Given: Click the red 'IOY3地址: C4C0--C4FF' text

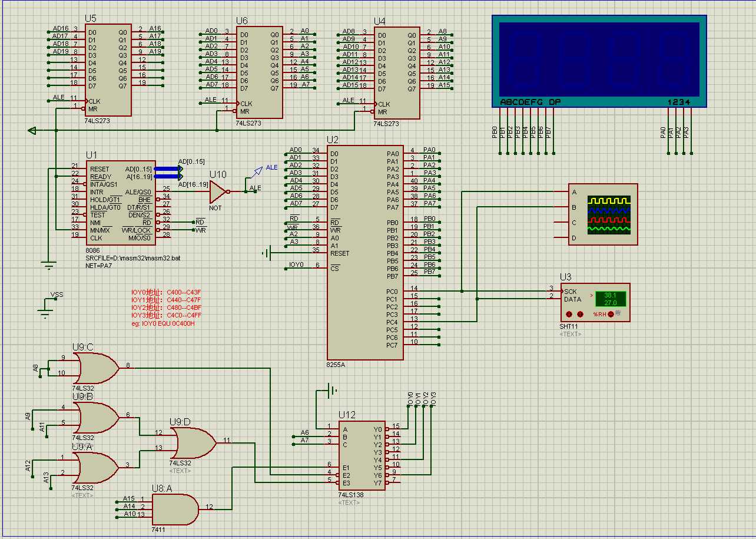Looking at the screenshot, I should coord(166,315).
